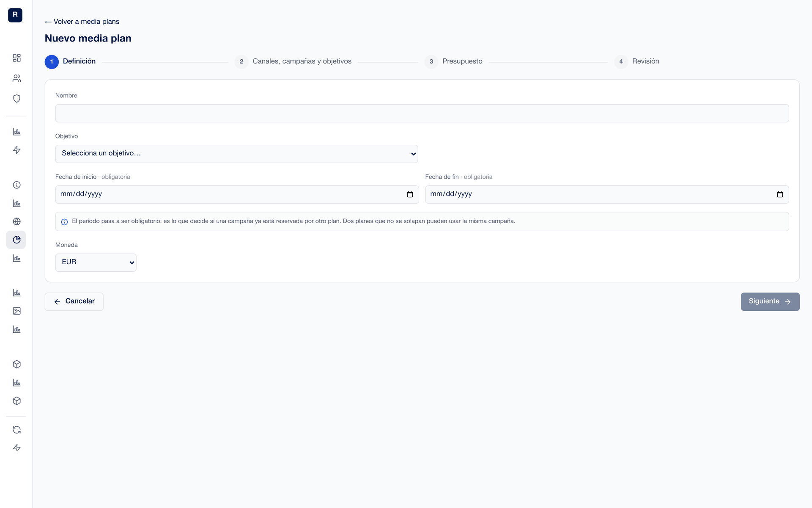Click the lightning icon directly below the refresh icon
Image resolution: width=812 pixels, height=508 pixels.
click(x=16, y=447)
